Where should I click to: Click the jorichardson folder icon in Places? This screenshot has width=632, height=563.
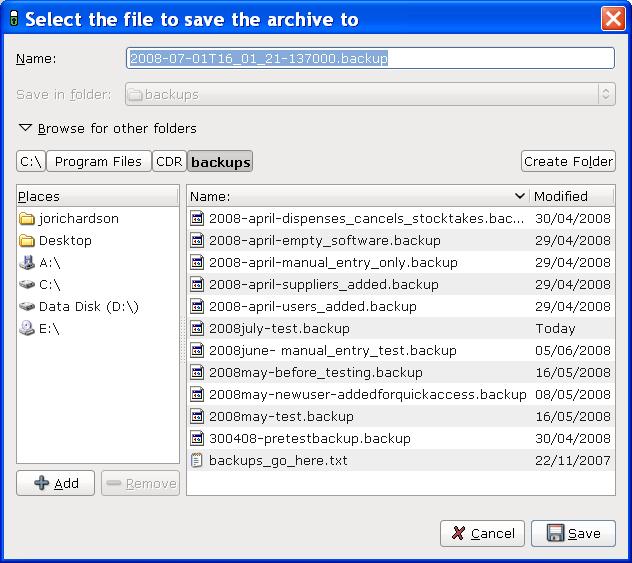27,219
